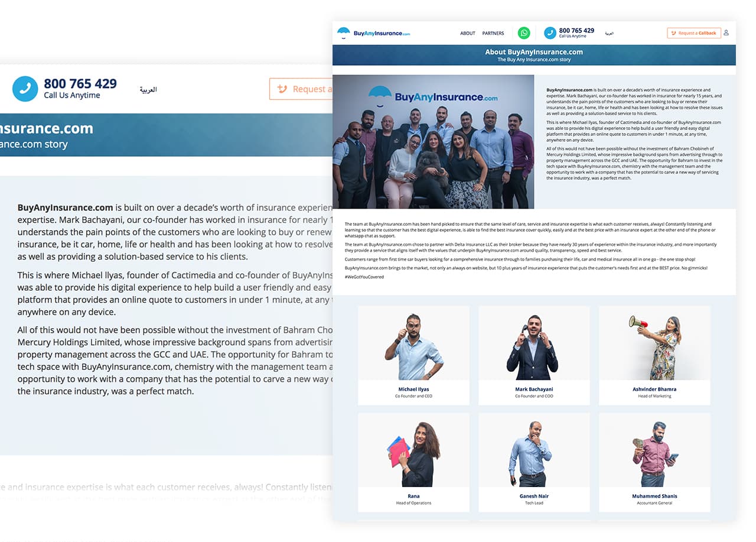This screenshot has height=542, width=756.
Task: Open the team group photo
Action: (434, 141)
